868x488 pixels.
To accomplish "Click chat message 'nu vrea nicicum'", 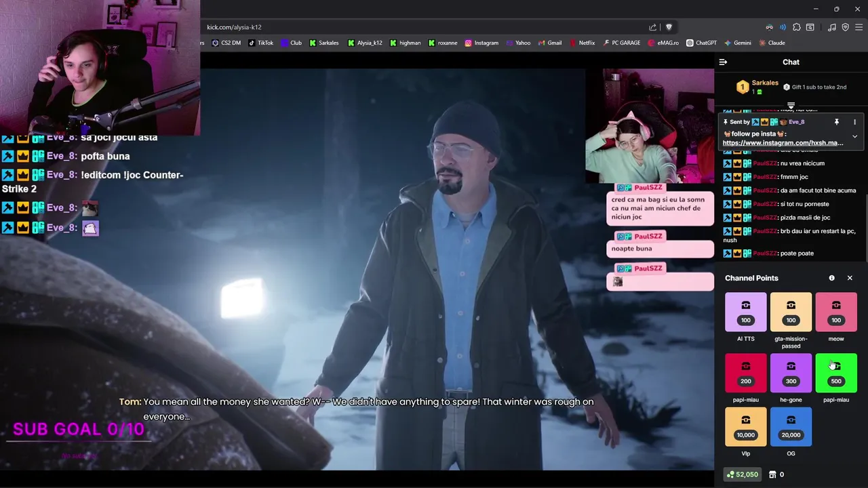I will pyautogui.click(x=802, y=163).
